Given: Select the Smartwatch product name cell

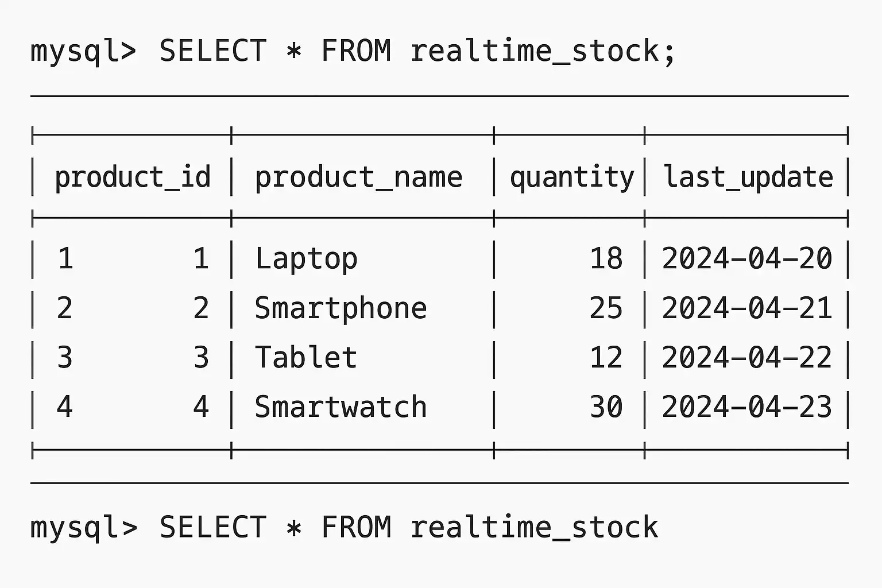Looking at the screenshot, I should click(341, 407).
